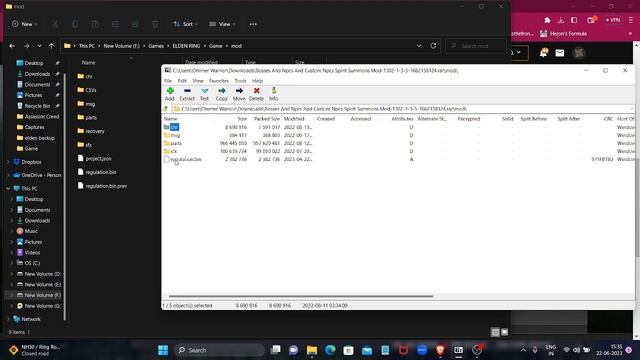The image size is (640, 360).
Task: Open the Help menu in 7-Zip
Action: (258, 81)
